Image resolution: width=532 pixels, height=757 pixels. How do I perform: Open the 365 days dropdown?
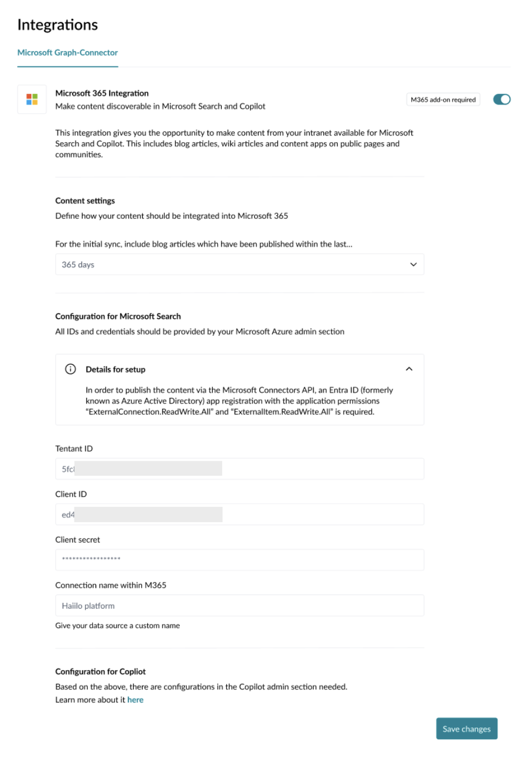tap(239, 264)
